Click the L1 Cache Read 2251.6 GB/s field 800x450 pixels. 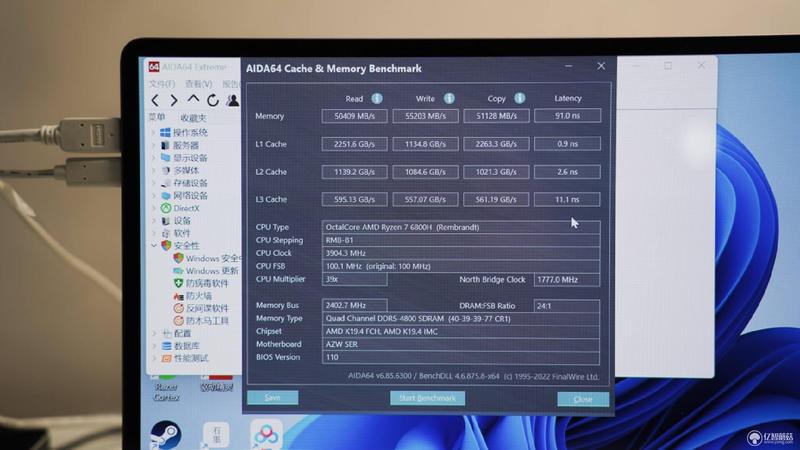[355, 144]
